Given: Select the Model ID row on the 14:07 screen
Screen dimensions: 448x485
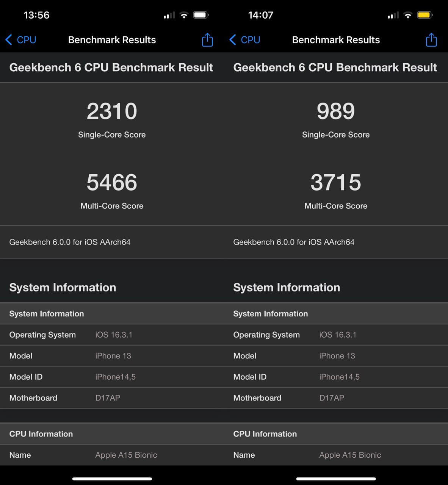Looking at the screenshot, I should coord(336,377).
